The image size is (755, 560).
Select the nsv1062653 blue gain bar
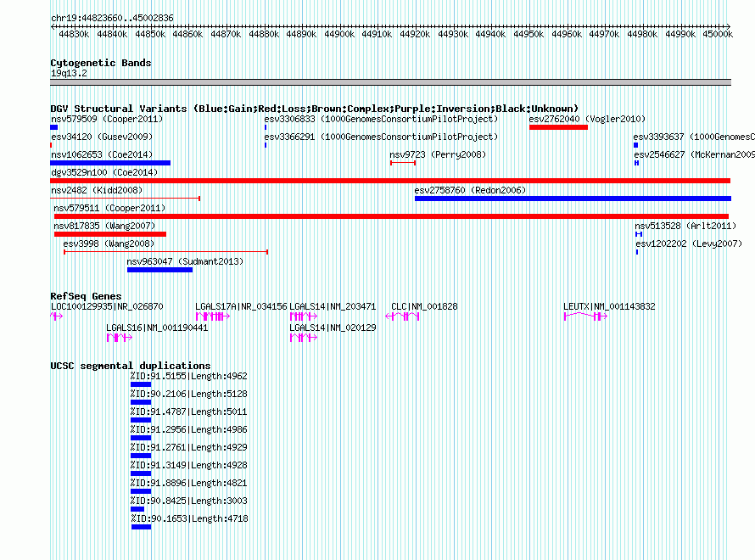coord(110,163)
